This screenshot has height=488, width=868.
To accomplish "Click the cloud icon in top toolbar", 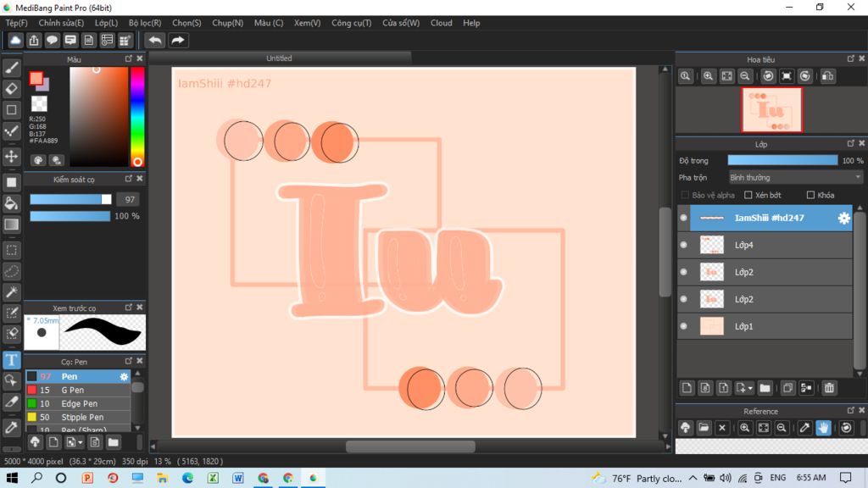I will (x=15, y=41).
